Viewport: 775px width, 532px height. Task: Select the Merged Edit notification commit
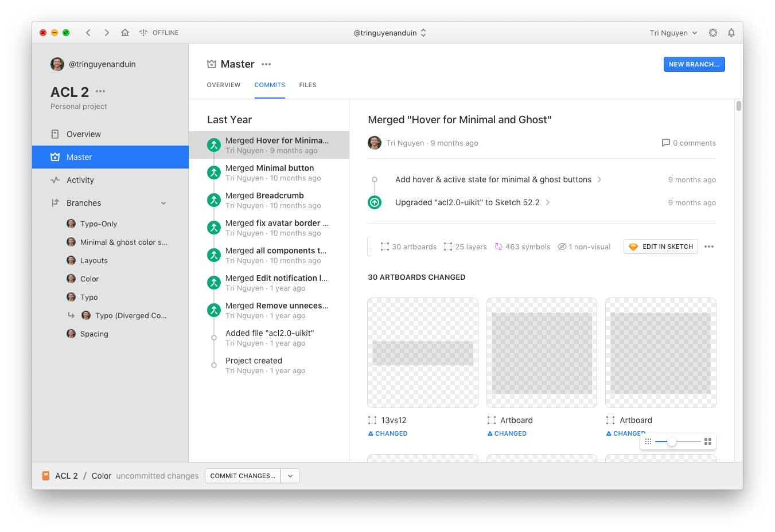pyautogui.click(x=269, y=283)
